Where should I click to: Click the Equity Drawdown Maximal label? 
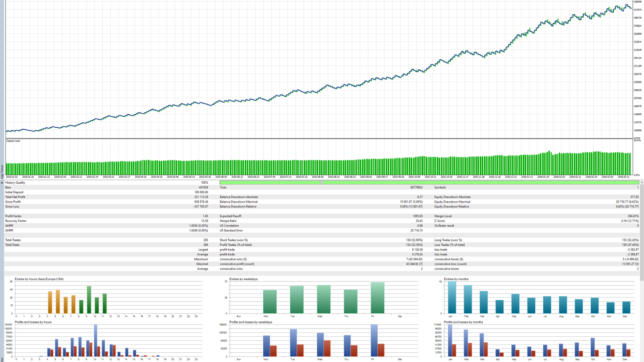452,202
